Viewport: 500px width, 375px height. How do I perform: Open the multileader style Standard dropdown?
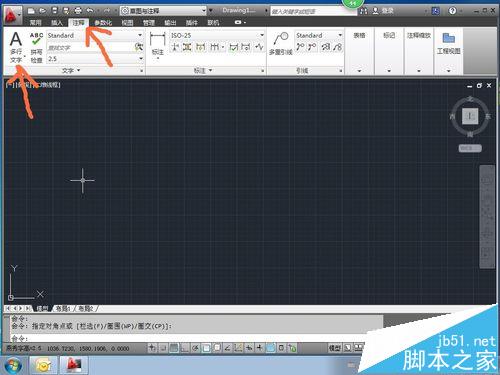pos(319,35)
